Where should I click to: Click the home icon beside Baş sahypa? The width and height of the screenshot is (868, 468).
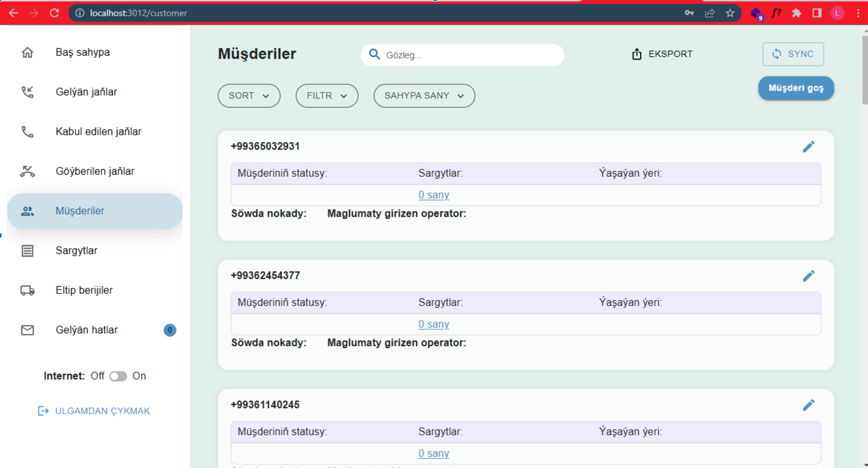[27, 53]
